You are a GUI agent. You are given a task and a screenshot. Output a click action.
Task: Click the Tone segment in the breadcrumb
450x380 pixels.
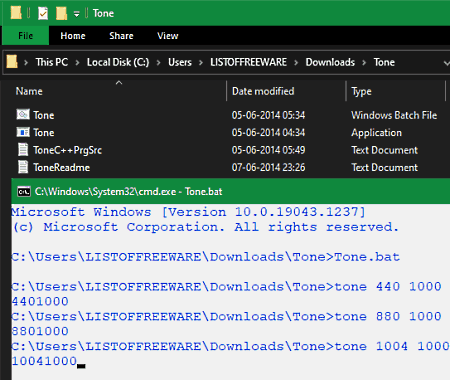point(384,62)
